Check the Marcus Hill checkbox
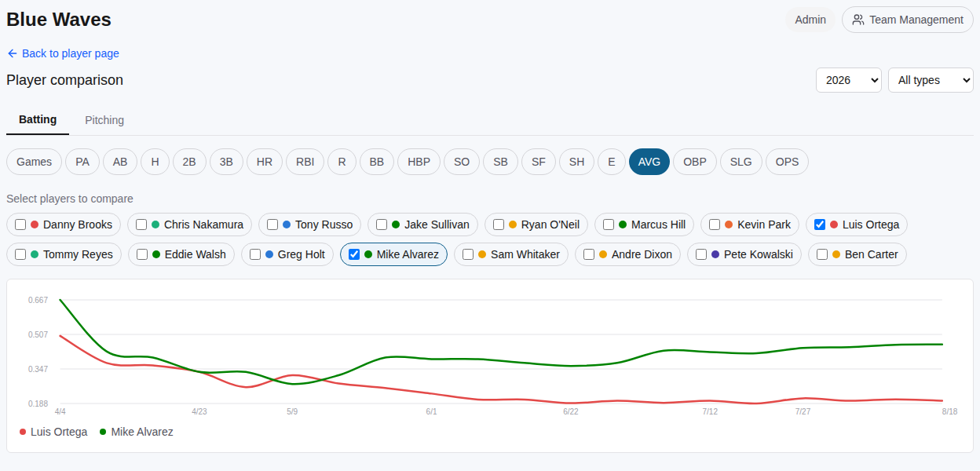 609,225
